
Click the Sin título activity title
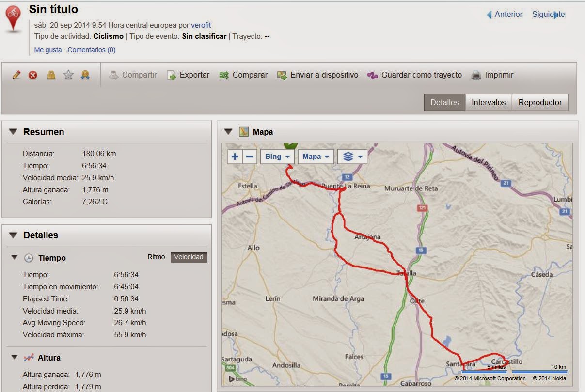(53, 9)
